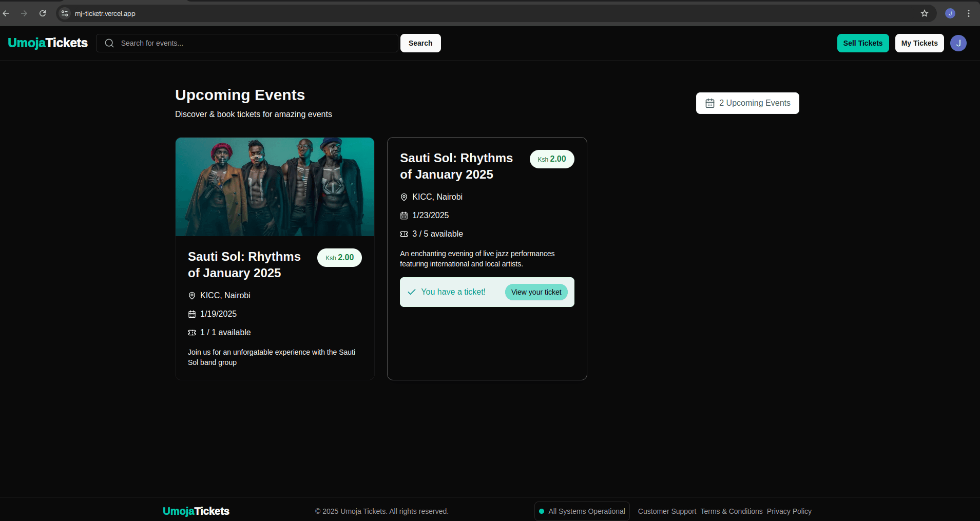
Task: Click the calendar icon in Upcoming Events badge
Action: [709, 103]
